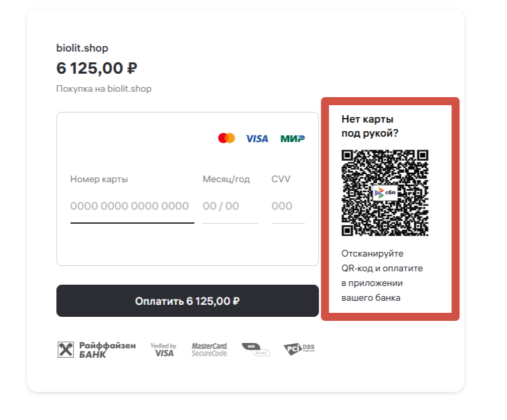Click the 6 125,00 ₽ amount at top

(x=96, y=68)
